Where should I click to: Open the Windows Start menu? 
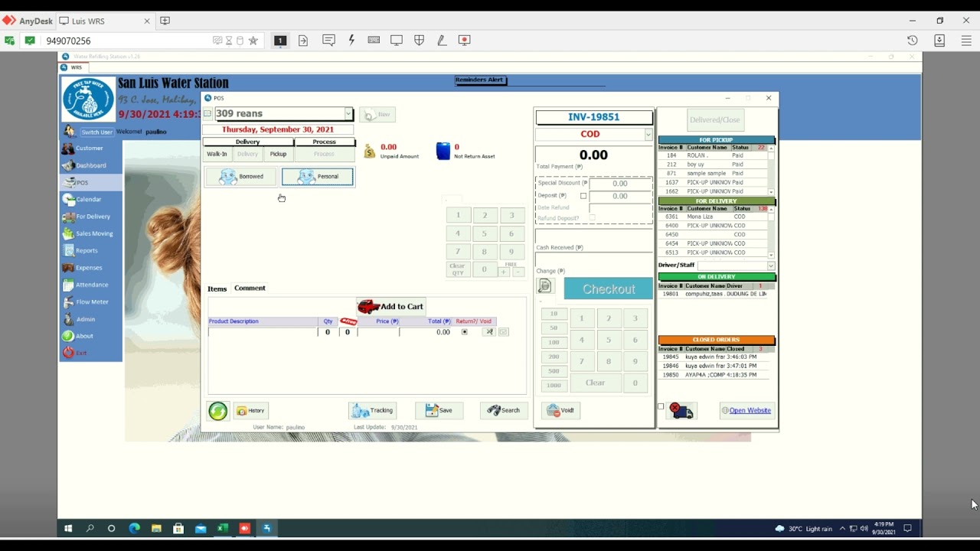68,528
